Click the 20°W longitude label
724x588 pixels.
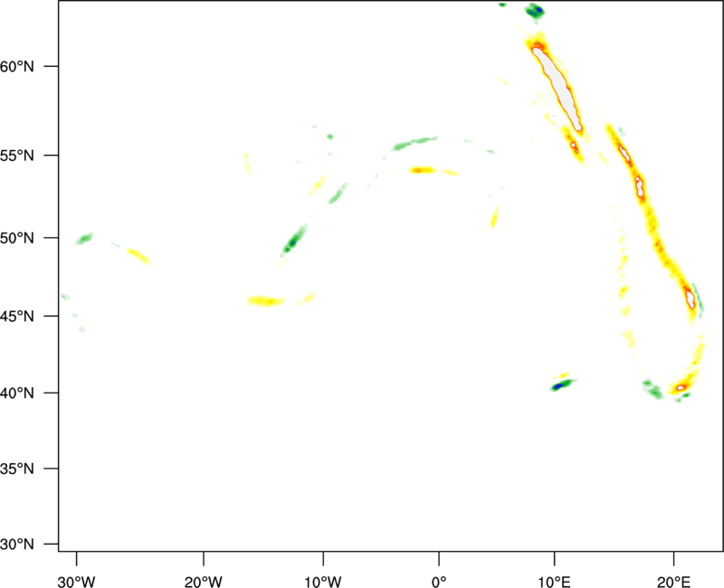click(x=204, y=582)
